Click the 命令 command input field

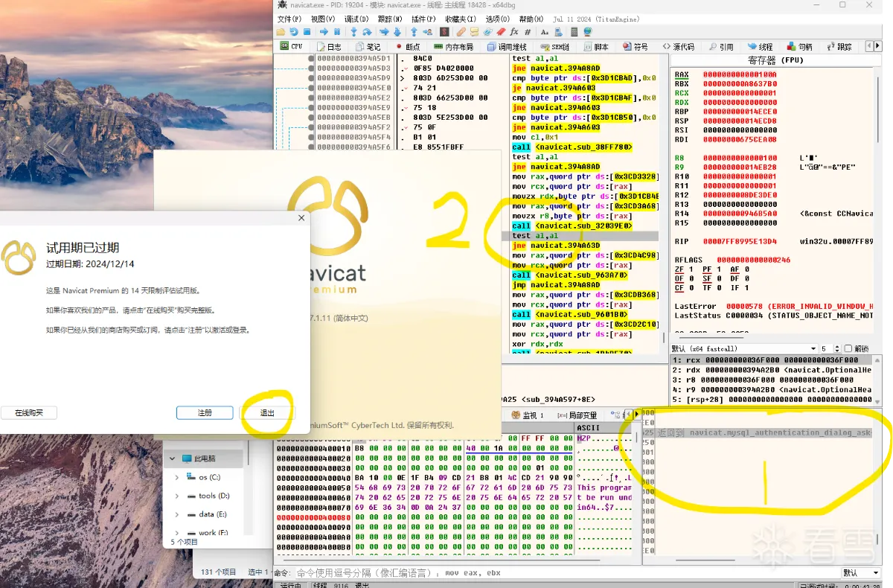(x=566, y=572)
